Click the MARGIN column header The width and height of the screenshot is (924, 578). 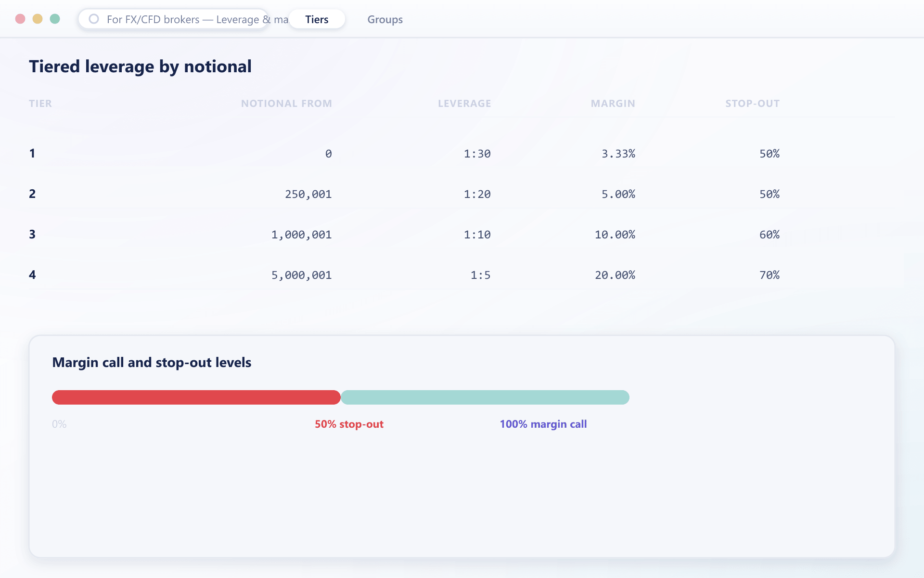[x=613, y=104]
